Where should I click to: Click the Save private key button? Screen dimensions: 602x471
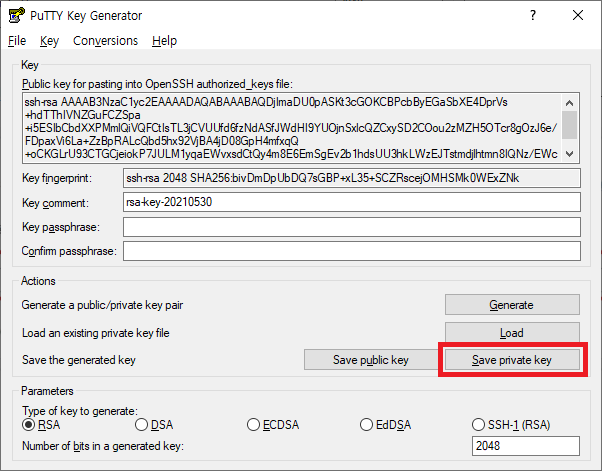[512, 360]
